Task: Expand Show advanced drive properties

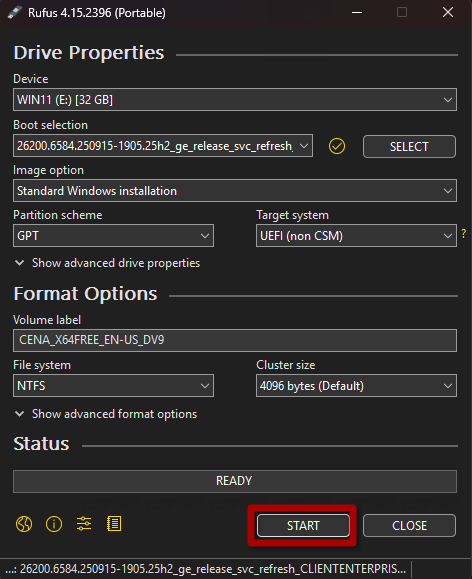Action: pos(107,263)
